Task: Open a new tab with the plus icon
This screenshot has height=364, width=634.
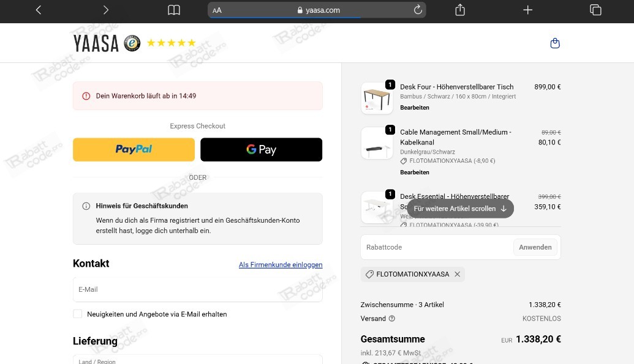Action: (527, 10)
